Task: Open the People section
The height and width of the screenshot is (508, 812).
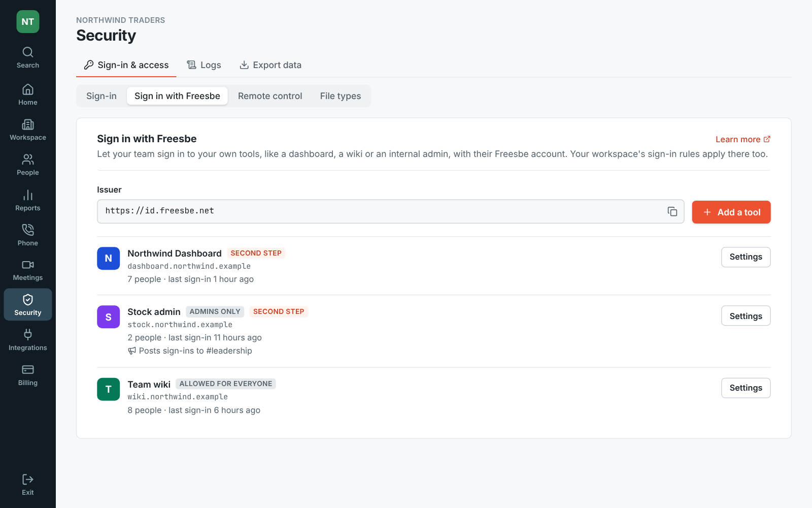Action: pyautogui.click(x=28, y=165)
